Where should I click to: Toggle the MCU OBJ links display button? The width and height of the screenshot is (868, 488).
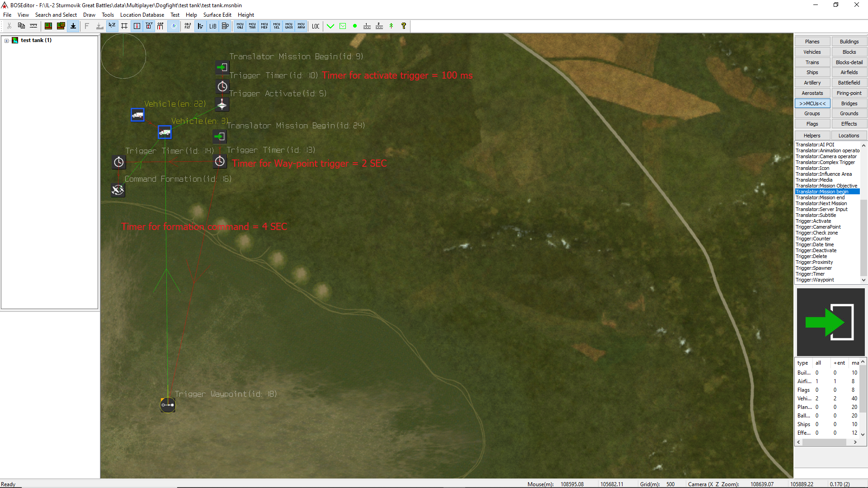point(240,26)
